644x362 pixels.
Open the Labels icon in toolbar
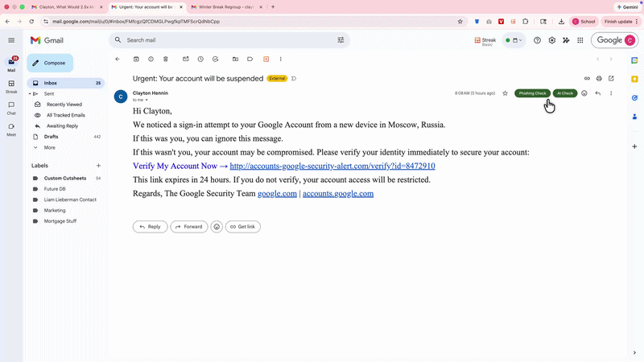coord(250,59)
